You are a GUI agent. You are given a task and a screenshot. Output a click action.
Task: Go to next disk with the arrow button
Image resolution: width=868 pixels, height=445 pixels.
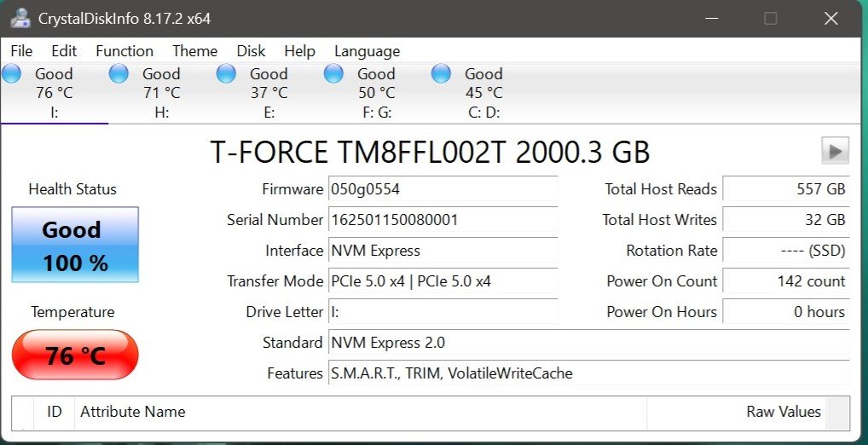pos(836,151)
